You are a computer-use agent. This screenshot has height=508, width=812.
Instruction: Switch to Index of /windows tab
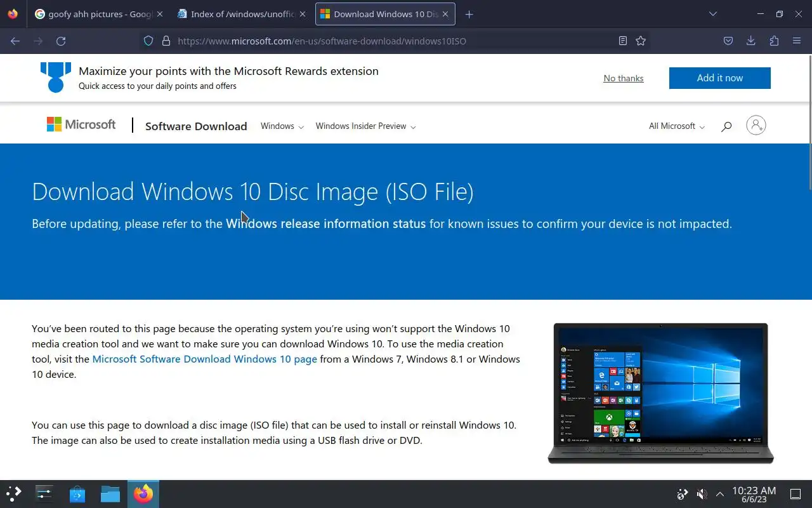[242, 14]
